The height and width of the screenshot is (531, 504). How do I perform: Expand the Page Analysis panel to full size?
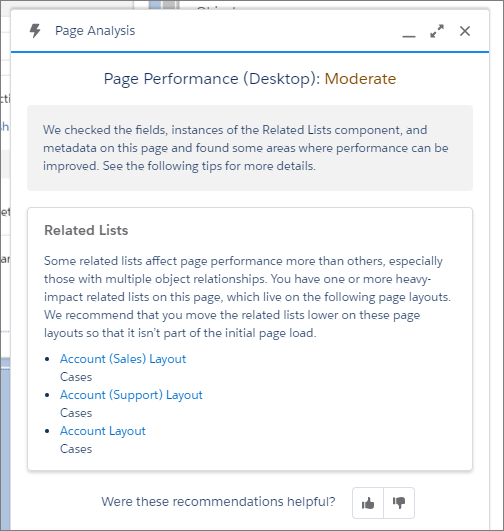point(437,31)
